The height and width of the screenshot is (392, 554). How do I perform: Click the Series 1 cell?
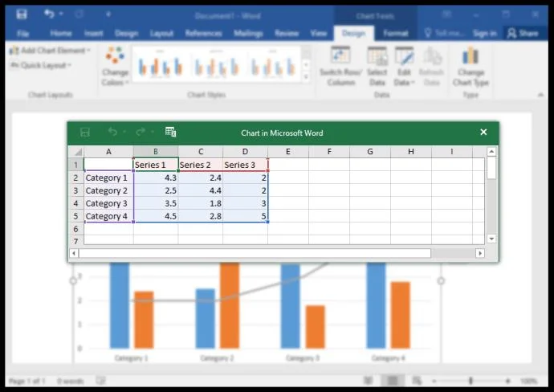click(x=156, y=165)
